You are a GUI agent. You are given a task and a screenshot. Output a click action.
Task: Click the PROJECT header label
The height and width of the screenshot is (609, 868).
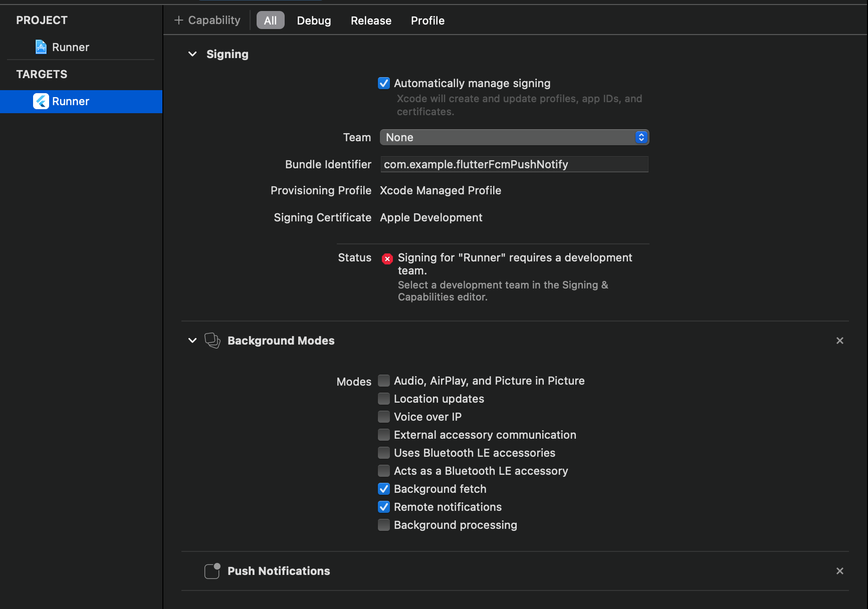42,20
